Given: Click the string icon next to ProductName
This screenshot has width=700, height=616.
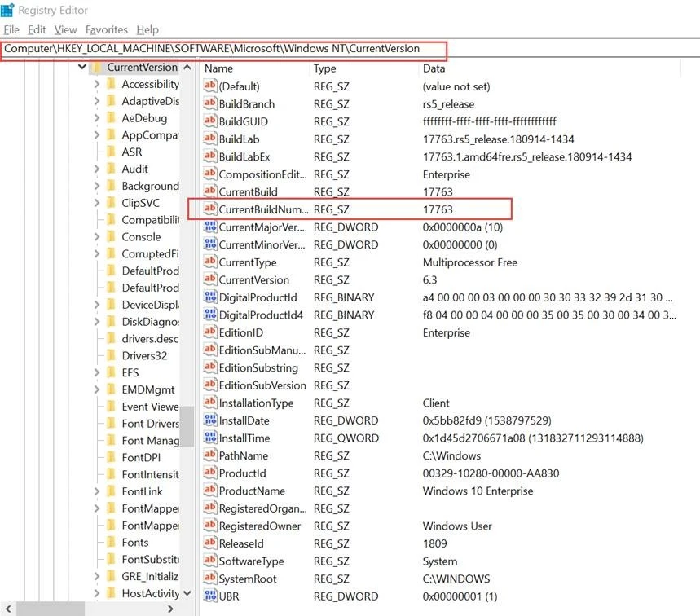Looking at the screenshot, I should click(209, 491).
